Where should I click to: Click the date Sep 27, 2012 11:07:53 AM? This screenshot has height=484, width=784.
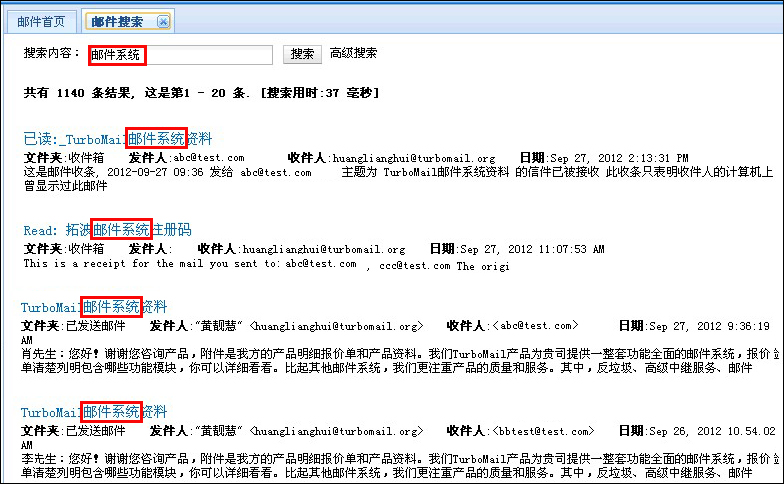[x=531, y=249]
